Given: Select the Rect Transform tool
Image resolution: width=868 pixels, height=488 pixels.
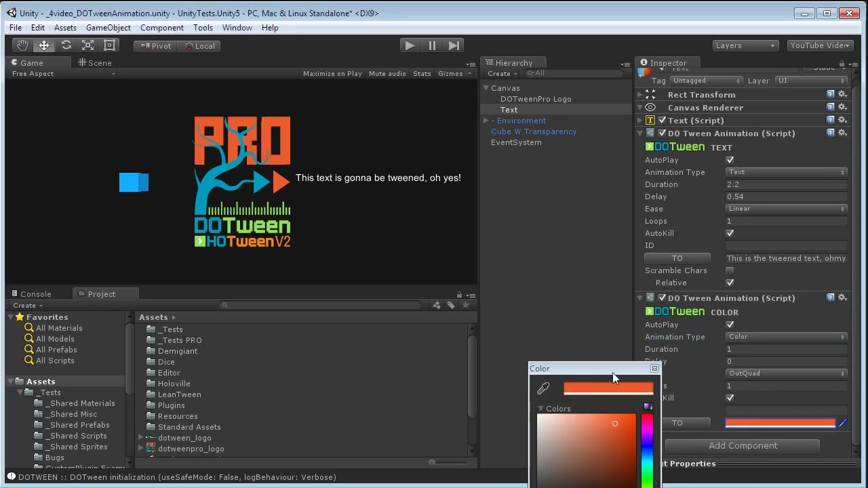Looking at the screenshot, I should (109, 45).
